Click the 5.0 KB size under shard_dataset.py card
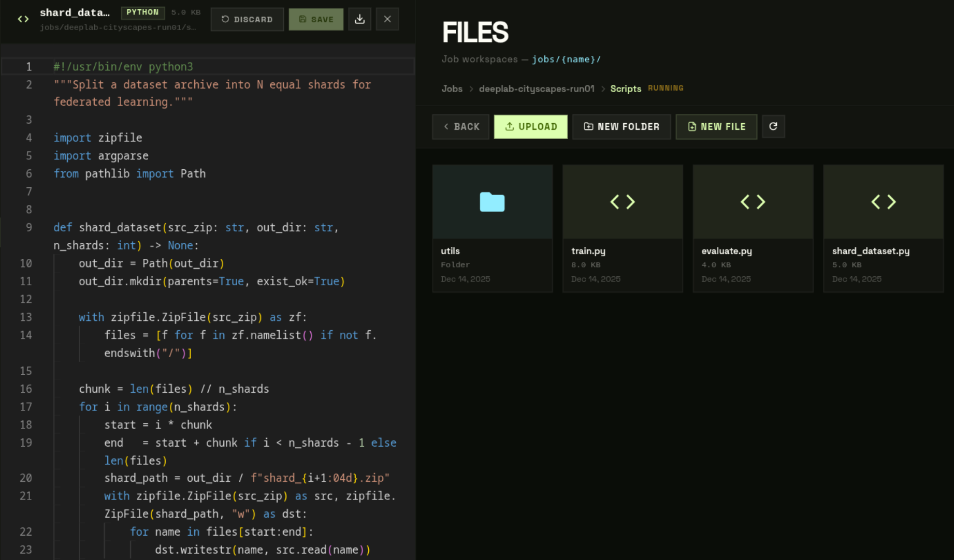Viewport: 954px width, 560px height. click(x=847, y=265)
